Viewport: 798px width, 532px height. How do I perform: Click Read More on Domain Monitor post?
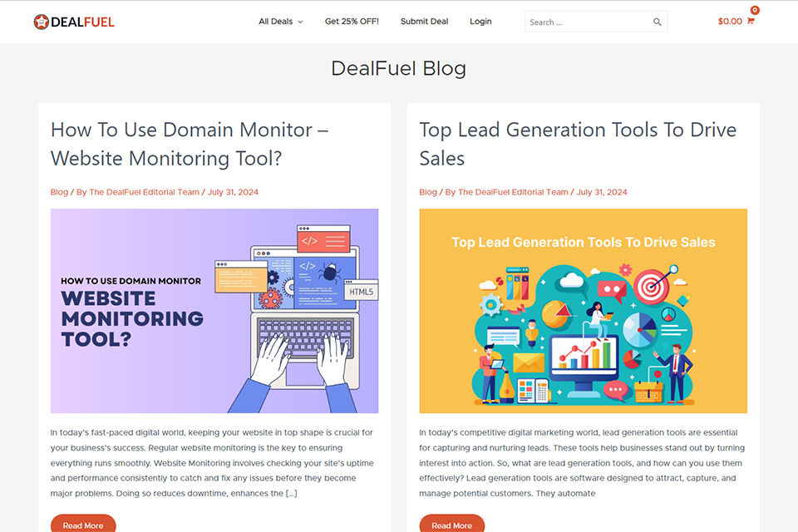(83, 524)
